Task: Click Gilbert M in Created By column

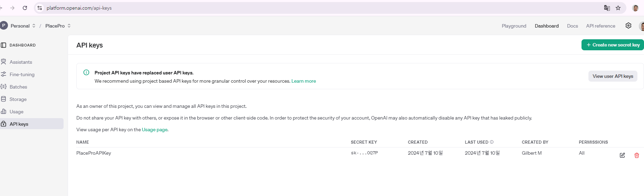Action: 532,153
